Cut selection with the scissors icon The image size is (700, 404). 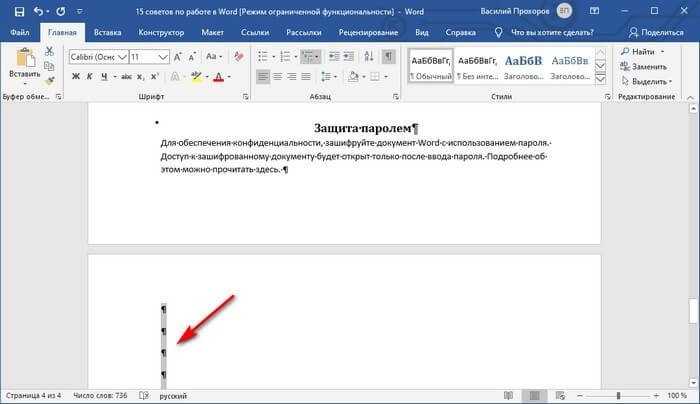point(50,51)
